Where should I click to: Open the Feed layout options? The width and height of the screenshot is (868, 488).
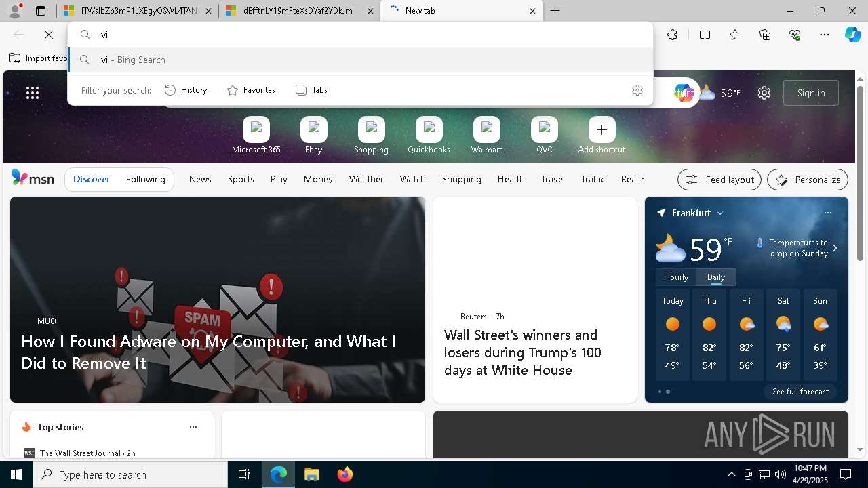click(719, 180)
